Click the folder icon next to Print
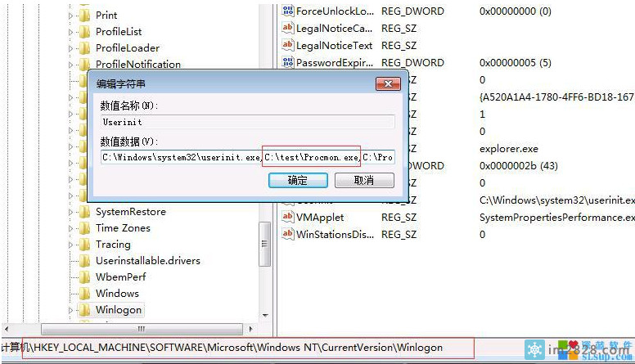The height and width of the screenshot is (364, 635). point(84,15)
